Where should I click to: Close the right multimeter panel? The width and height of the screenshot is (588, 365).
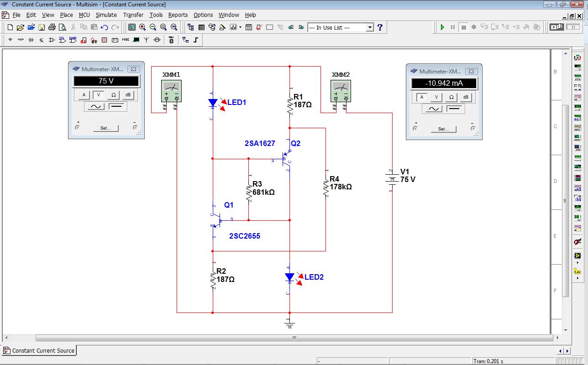click(x=471, y=71)
